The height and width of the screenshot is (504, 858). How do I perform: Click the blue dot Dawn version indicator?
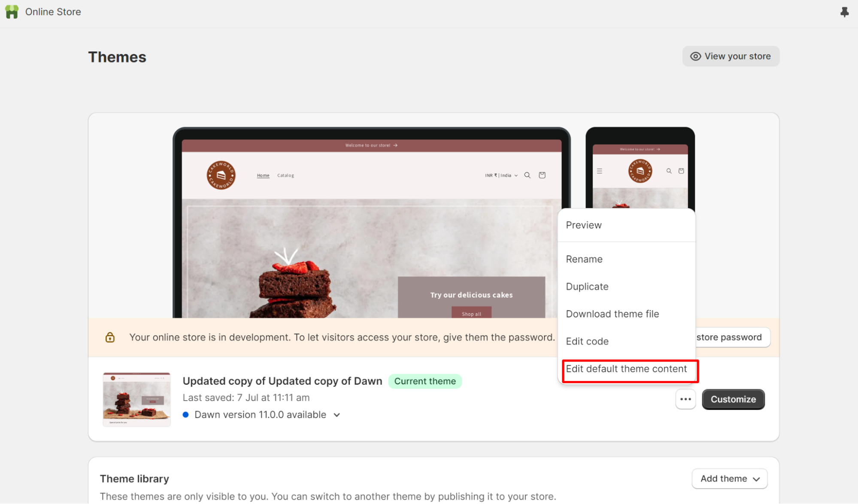click(x=185, y=414)
